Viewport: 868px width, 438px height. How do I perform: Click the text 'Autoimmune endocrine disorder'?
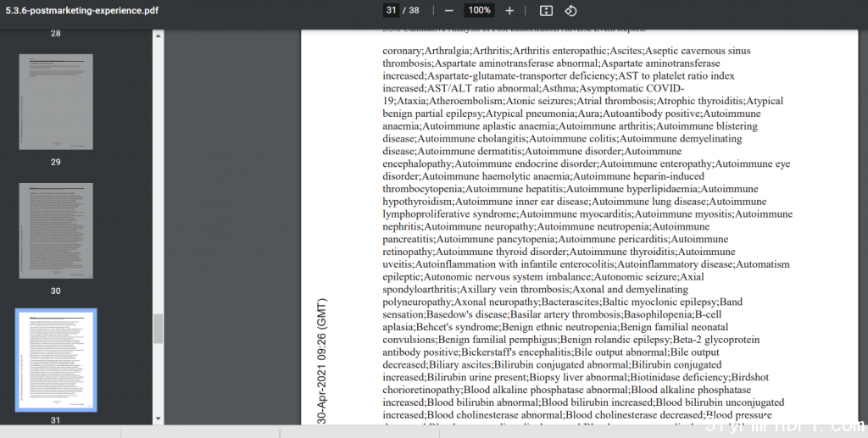526,164
